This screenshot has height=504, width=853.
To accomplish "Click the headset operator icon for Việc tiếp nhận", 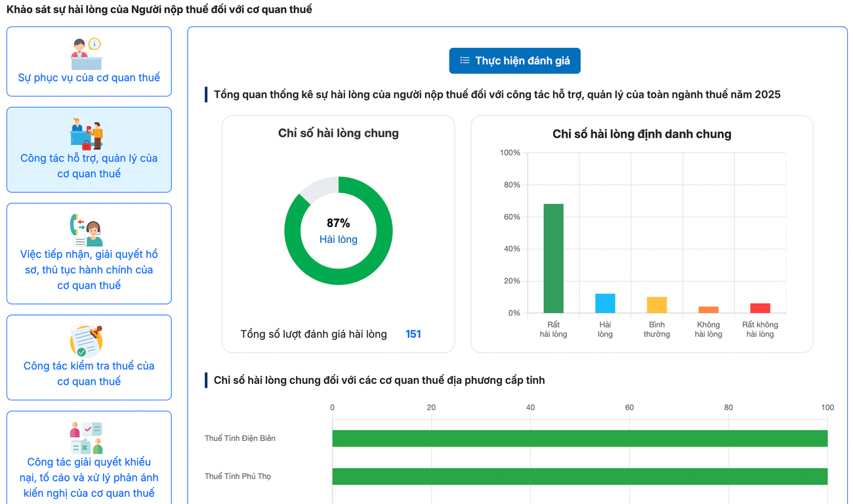I will (87, 230).
